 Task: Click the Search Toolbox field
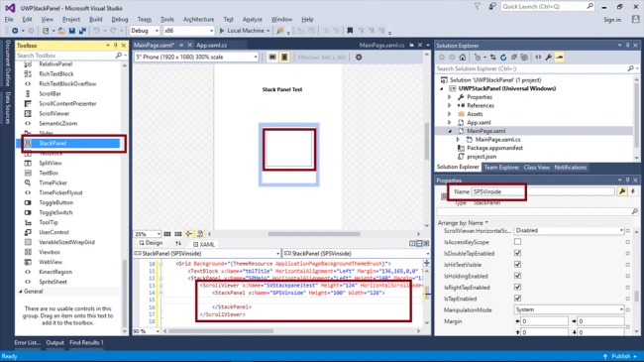(x=65, y=56)
